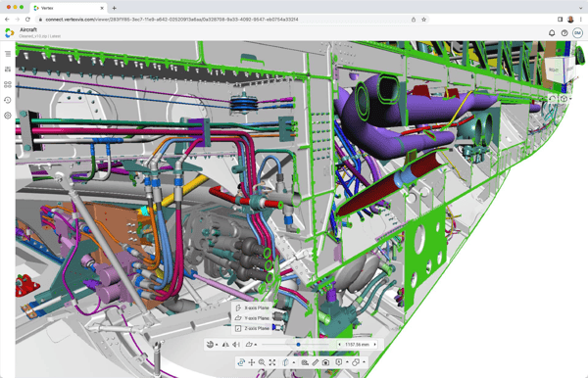Decrease section offset with left arrow

click(340, 345)
